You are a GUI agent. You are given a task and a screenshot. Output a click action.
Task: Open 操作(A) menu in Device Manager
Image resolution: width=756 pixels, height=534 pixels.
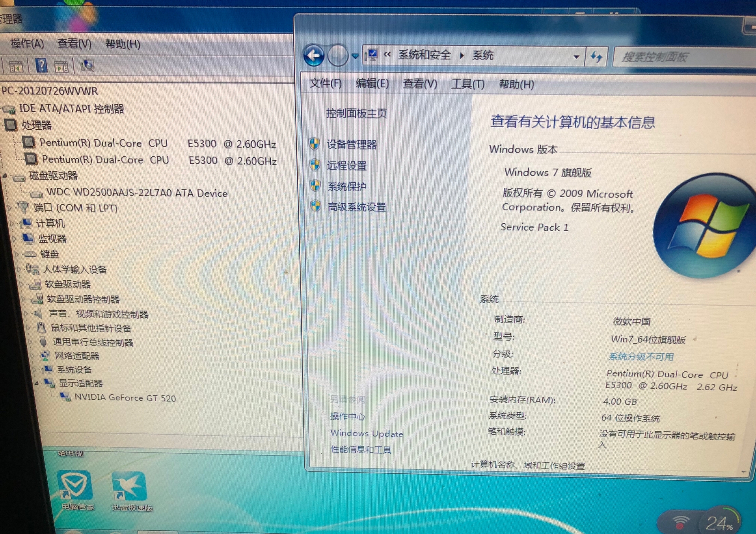[27, 44]
